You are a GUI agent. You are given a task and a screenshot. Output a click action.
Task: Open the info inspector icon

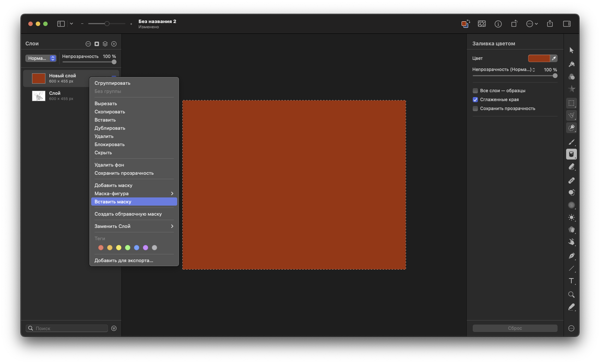click(498, 24)
